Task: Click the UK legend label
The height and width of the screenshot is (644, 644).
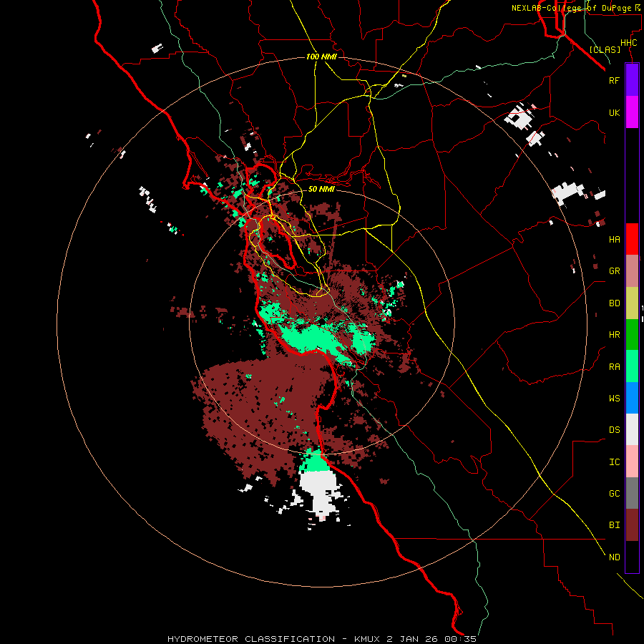Action: 614,112
